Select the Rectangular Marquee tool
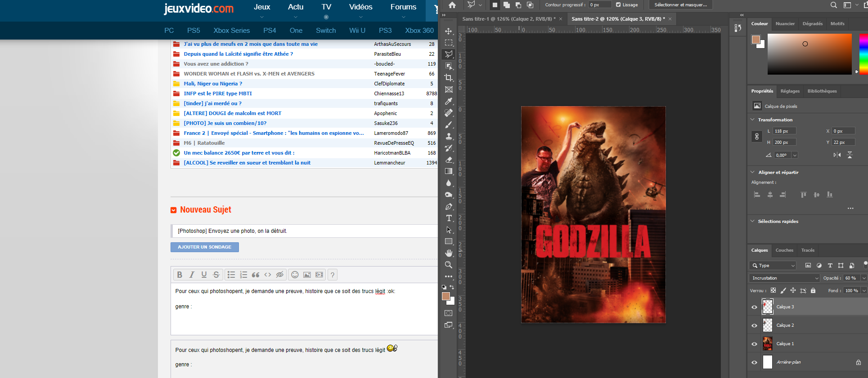Screen dimensions: 868x378 [449, 43]
